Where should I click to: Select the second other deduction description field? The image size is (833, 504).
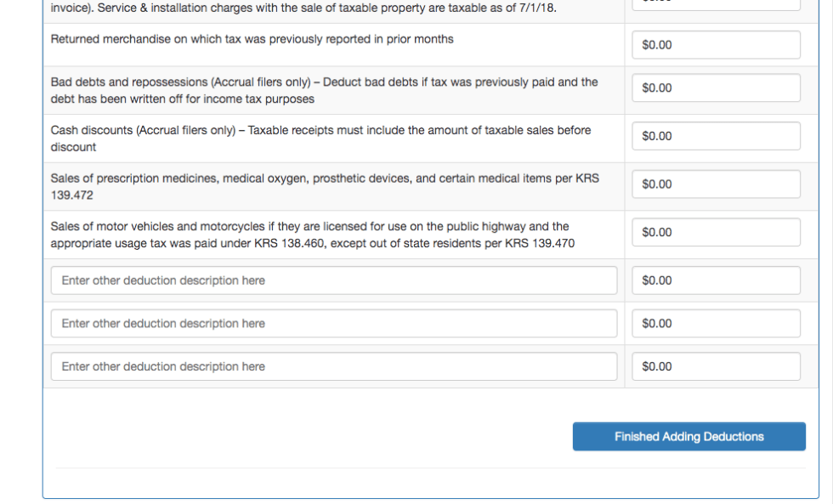click(334, 324)
